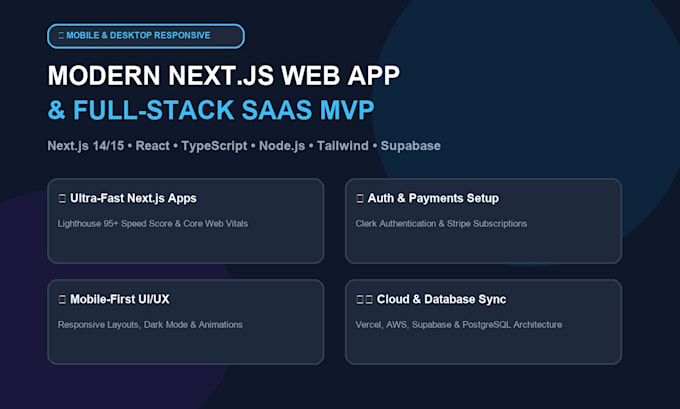Click the icon beside Auth & Payments Setup
The image size is (680, 409).
(x=360, y=199)
